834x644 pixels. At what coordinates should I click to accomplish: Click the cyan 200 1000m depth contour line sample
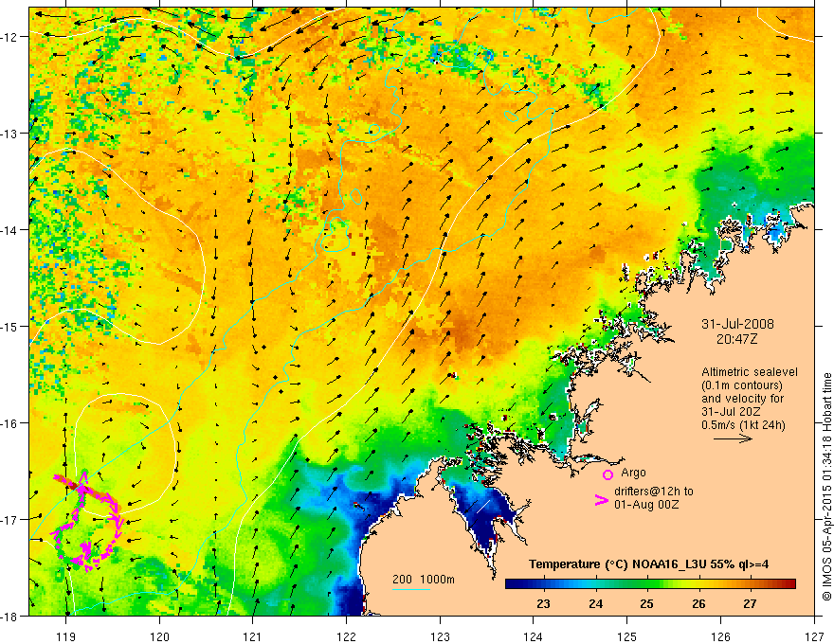[x=411, y=589]
